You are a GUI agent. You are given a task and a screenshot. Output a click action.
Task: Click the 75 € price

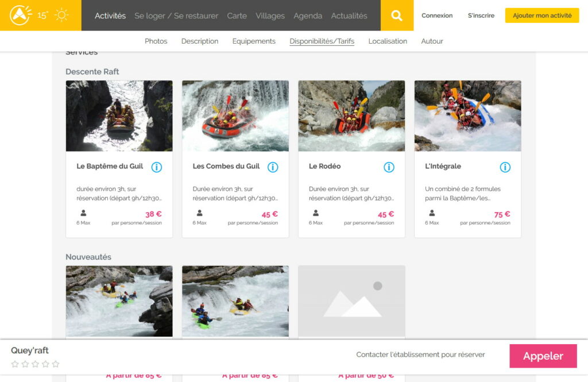coord(502,214)
